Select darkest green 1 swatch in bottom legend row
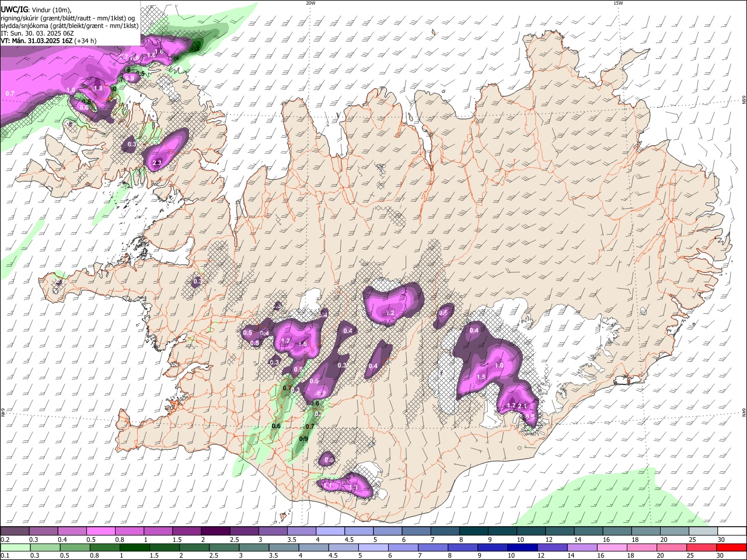 click(x=134, y=547)
